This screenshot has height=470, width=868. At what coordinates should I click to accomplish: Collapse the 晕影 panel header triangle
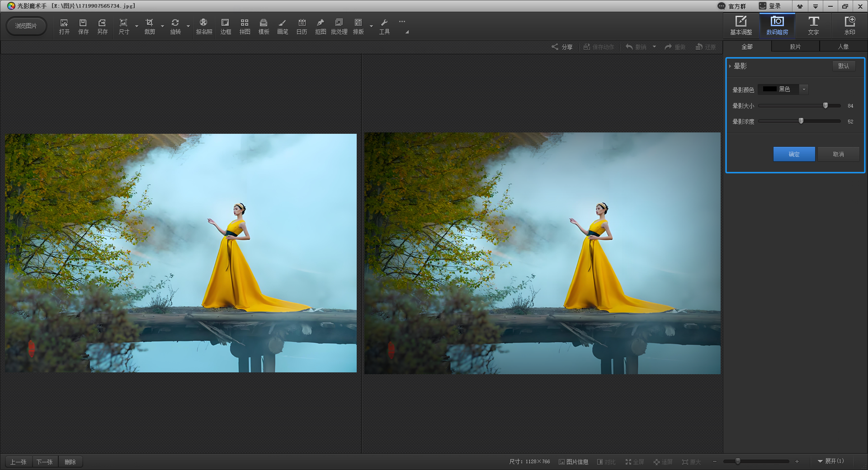click(730, 66)
